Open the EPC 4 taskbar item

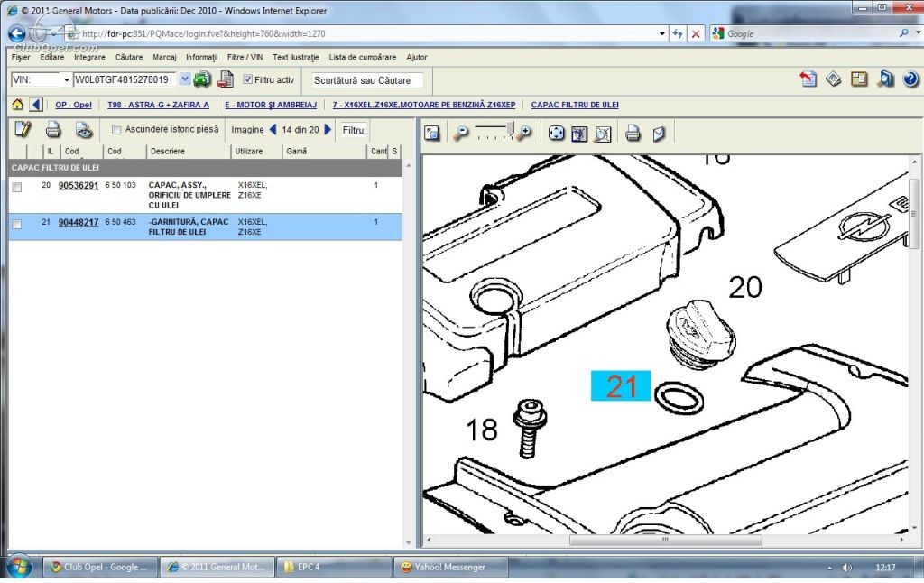[334, 567]
